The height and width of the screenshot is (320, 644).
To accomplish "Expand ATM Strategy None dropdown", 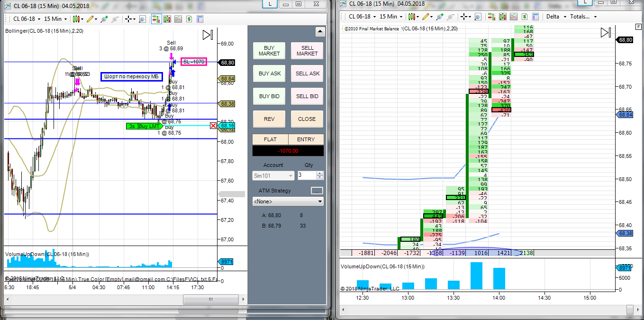I will pos(288,201).
